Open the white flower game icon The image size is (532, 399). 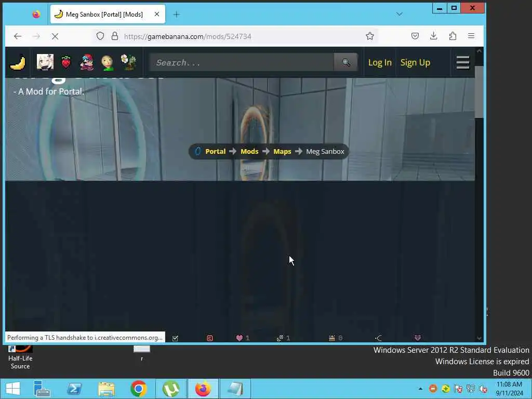129,62
